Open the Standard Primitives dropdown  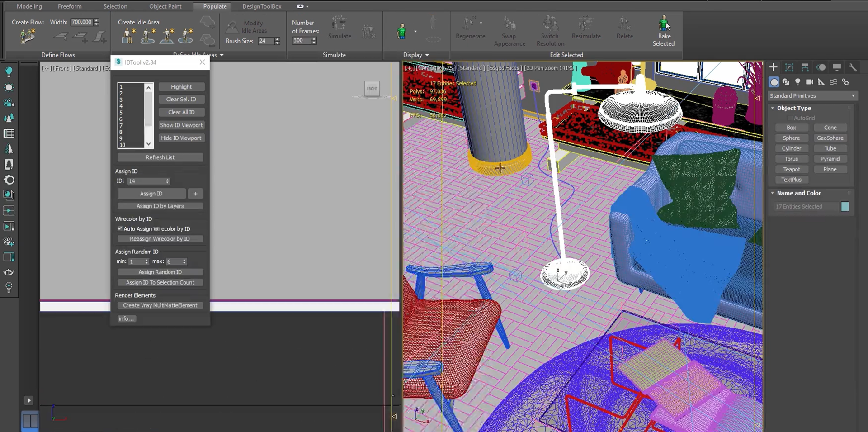(x=812, y=96)
